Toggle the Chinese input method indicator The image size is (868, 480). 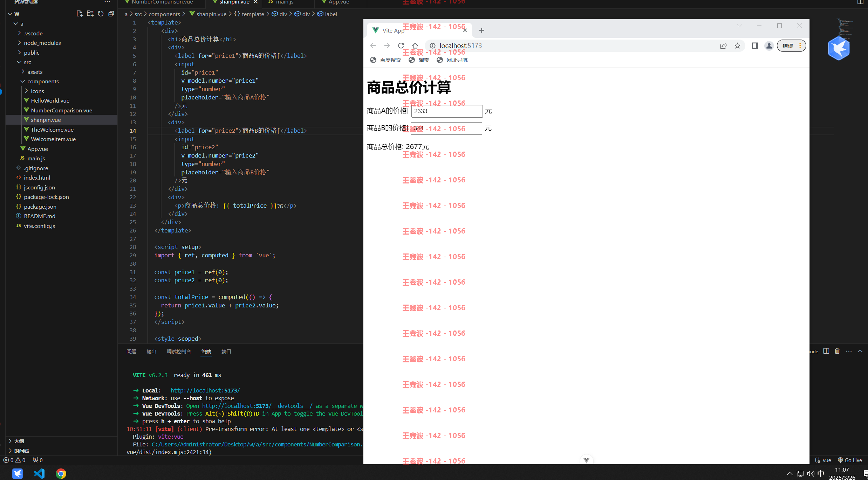[821, 473]
